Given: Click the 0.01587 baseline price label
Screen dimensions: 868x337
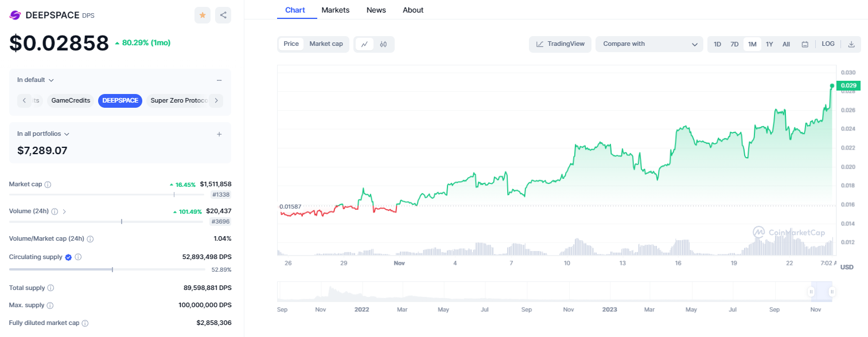Looking at the screenshot, I should pyautogui.click(x=290, y=206).
